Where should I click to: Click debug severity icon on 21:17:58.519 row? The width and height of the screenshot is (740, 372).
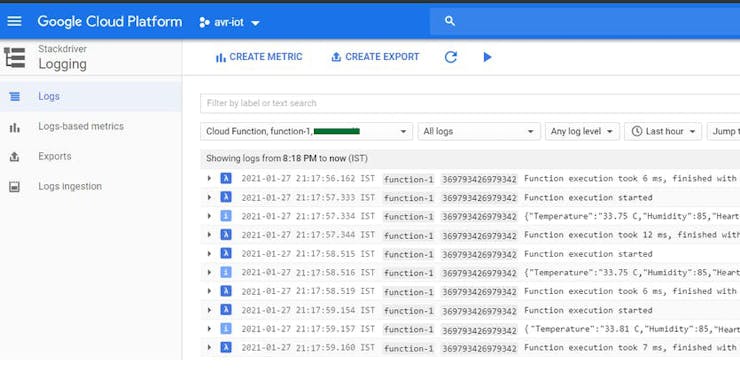coord(226,291)
